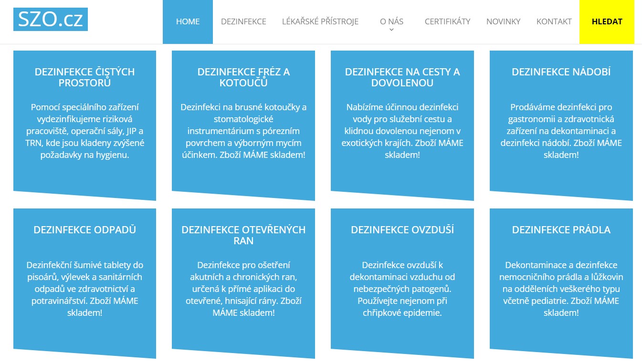Open DEZINFEKCE NA CESTY A DOVOLENOU heading
This screenshot has height=364, width=642.
pos(402,77)
